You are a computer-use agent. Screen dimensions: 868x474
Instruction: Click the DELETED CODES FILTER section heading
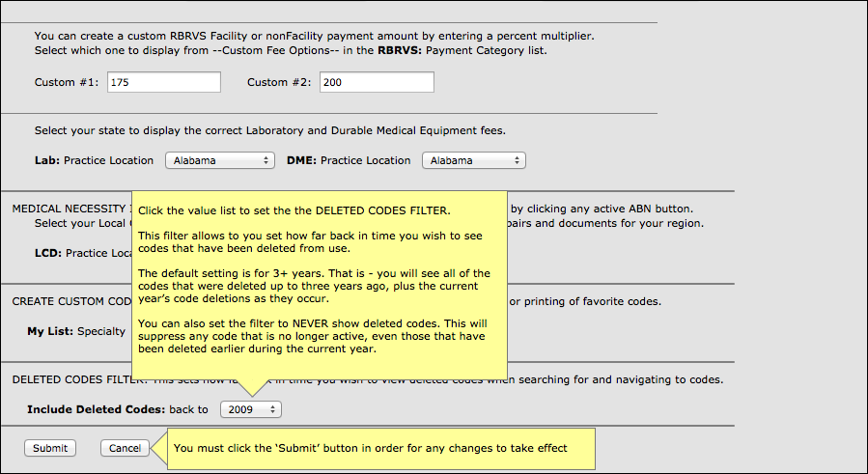click(72, 379)
